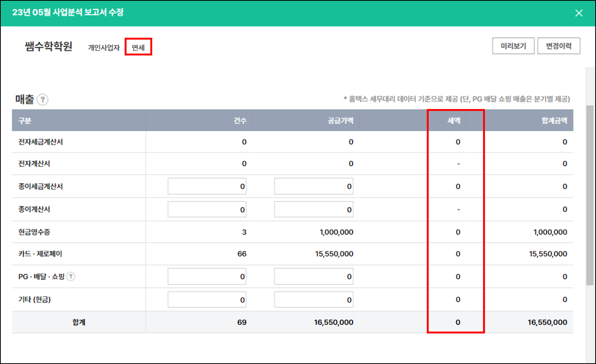This screenshot has width=596, height=364.
Task: Click the 세액 column header
Action: 454,121
